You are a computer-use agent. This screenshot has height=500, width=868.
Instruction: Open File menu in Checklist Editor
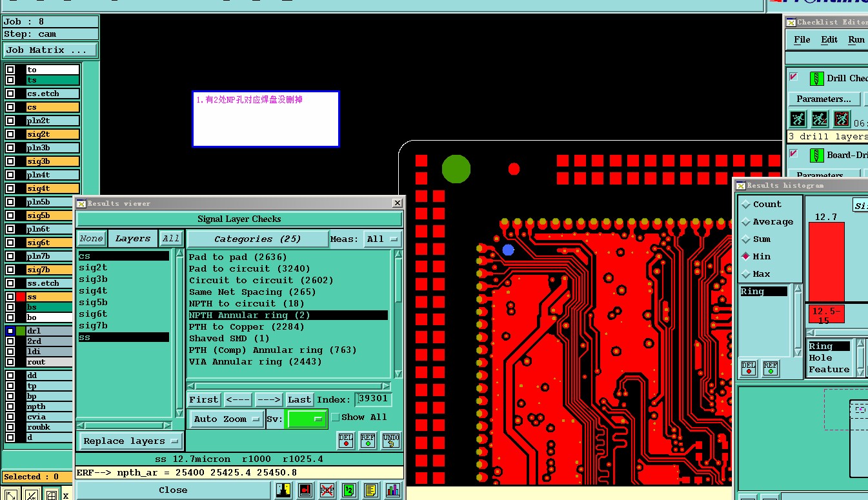[x=802, y=39]
